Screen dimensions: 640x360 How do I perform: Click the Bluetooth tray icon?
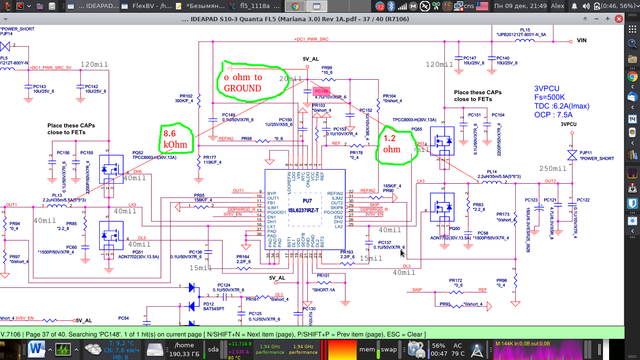pyautogui.click(x=391, y=6)
